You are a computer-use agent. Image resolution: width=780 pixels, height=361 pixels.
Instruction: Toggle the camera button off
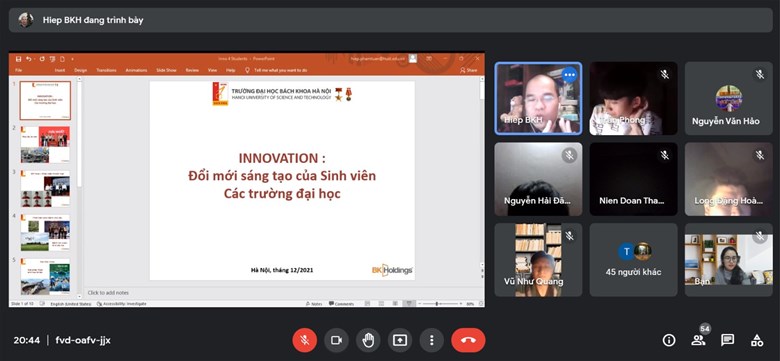pos(336,340)
